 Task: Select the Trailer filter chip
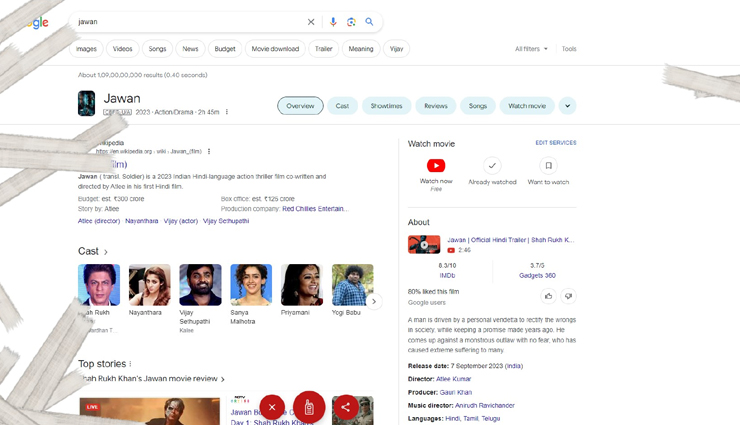[324, 49]
